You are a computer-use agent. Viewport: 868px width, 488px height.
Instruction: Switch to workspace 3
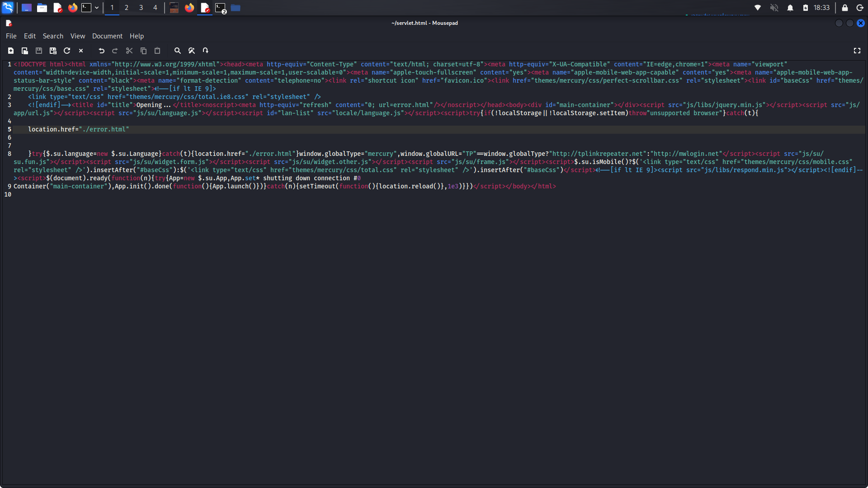pyautogui.click(x=141, y=8)
